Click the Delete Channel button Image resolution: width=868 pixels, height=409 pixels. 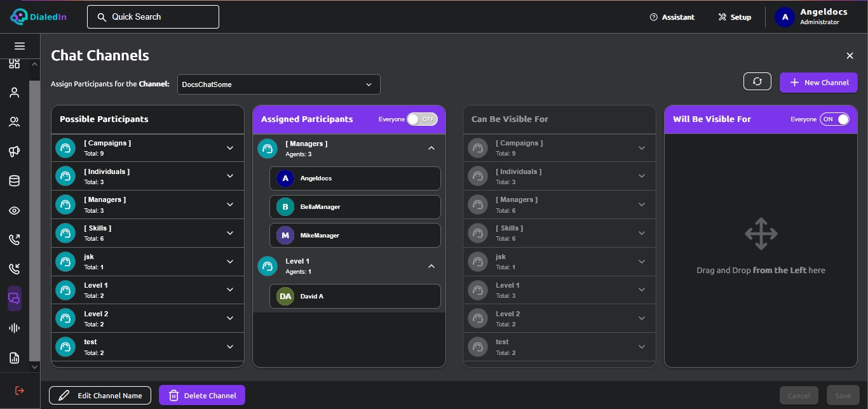click(x=202, y=396)
